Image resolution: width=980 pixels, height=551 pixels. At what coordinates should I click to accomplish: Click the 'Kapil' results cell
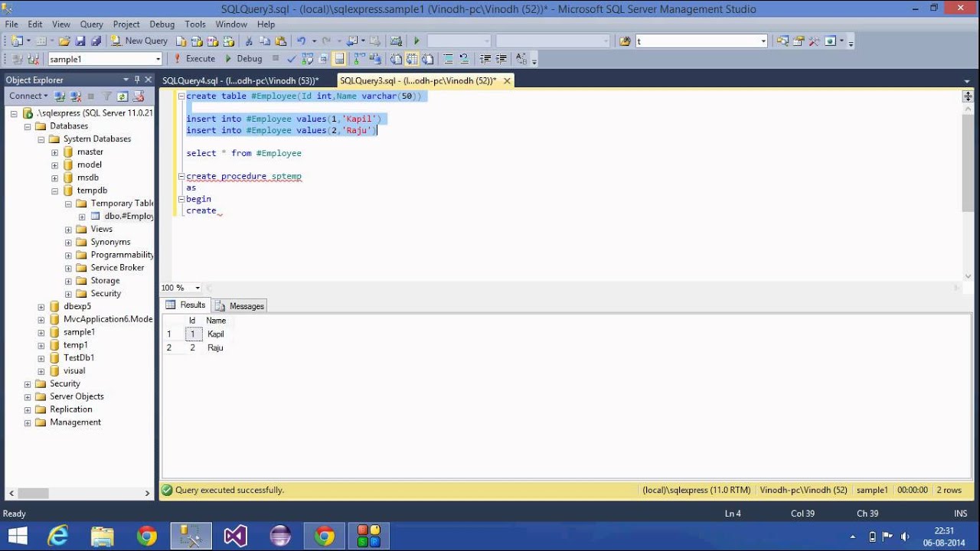coord(216,334)
